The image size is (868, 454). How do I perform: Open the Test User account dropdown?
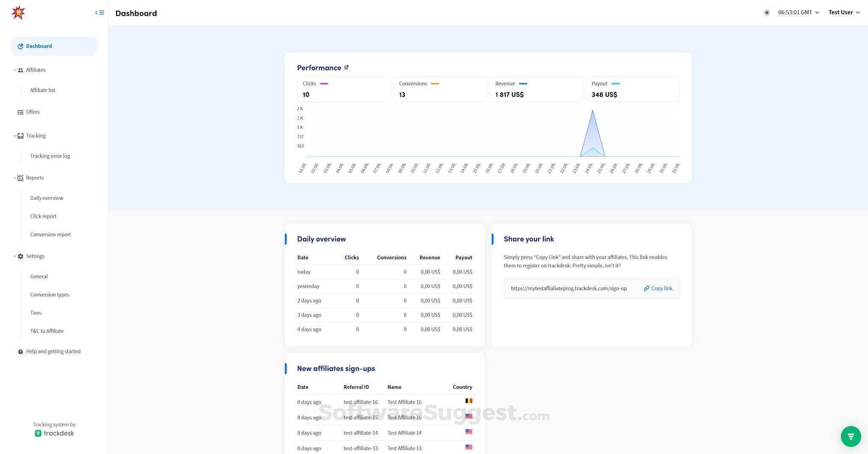(x=843, y=12)
